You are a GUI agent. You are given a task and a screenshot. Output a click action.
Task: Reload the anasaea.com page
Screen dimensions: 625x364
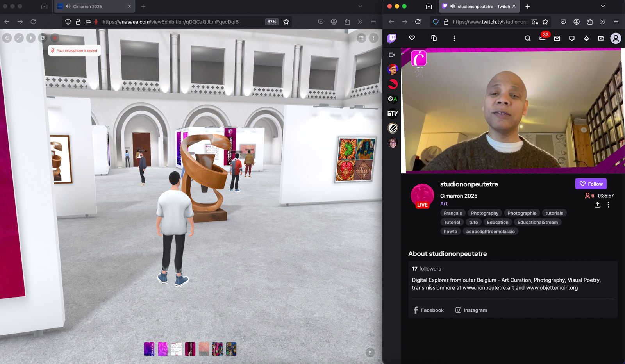tap(33, 21)
